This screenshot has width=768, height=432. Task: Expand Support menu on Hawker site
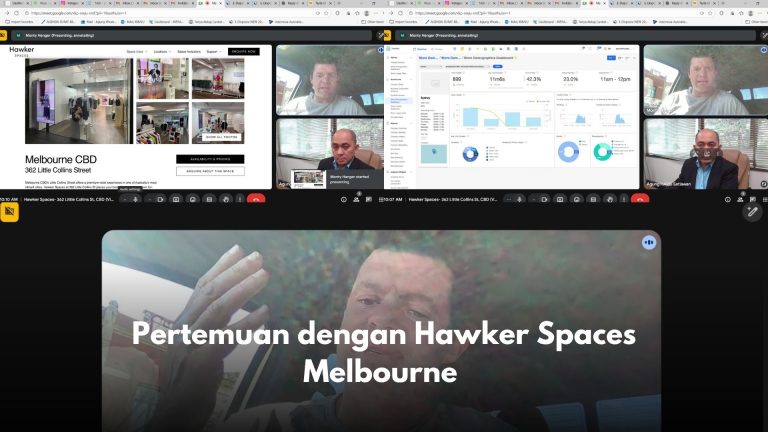point(214,51)
